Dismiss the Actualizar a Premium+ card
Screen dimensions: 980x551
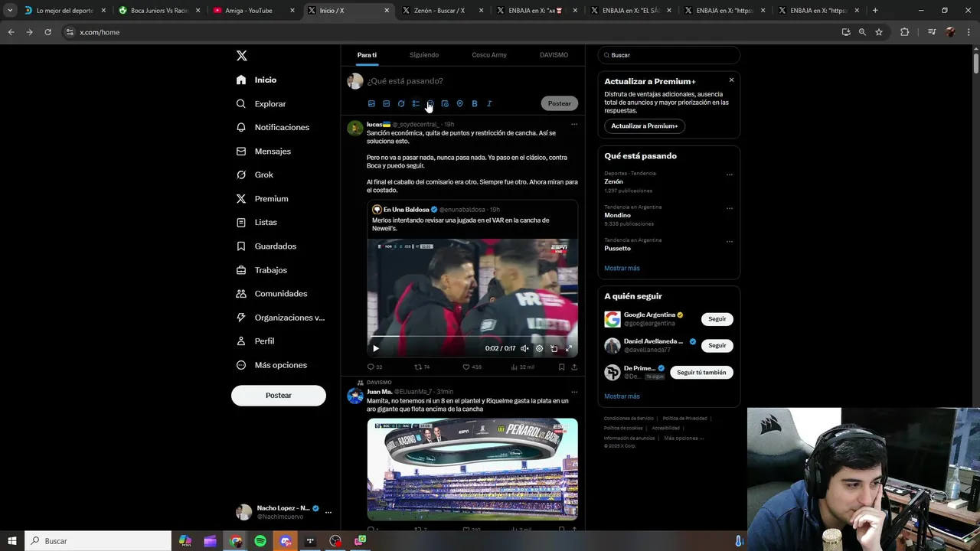[x=731, y=80]
